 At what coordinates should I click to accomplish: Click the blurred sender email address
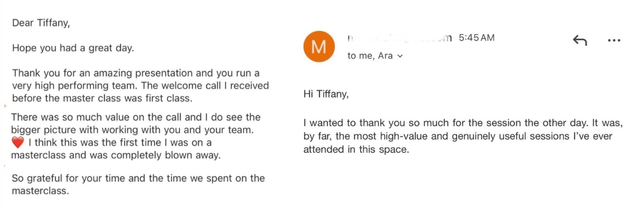coord(399,38)
